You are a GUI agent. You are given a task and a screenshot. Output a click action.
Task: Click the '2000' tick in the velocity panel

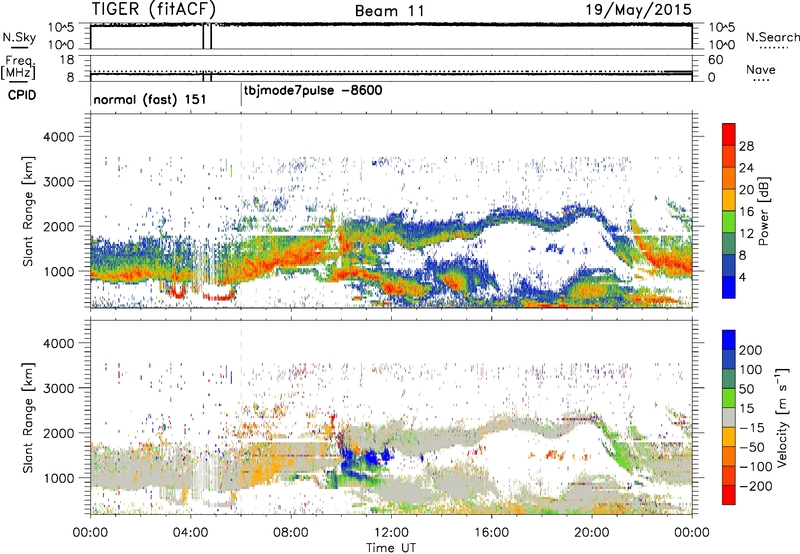coord(59,433)
